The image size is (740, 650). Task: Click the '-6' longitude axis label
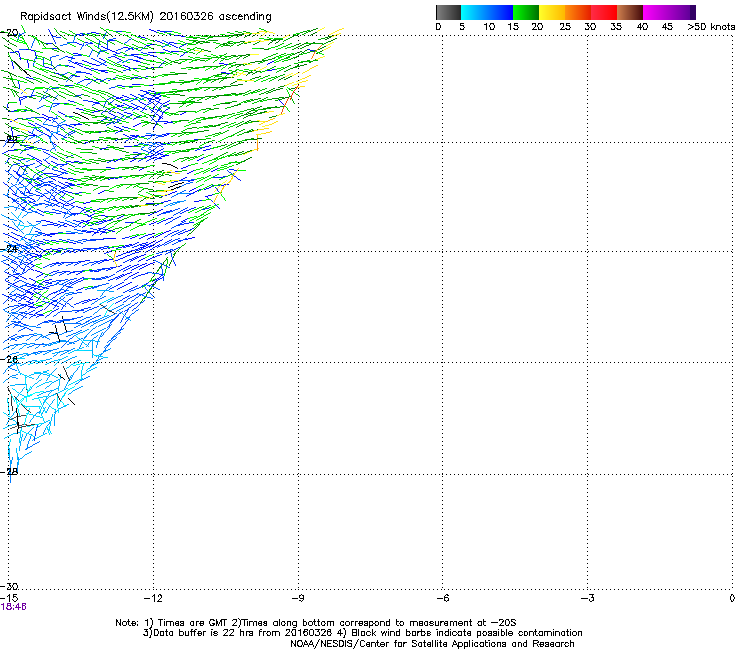click(x=443, y=598)
